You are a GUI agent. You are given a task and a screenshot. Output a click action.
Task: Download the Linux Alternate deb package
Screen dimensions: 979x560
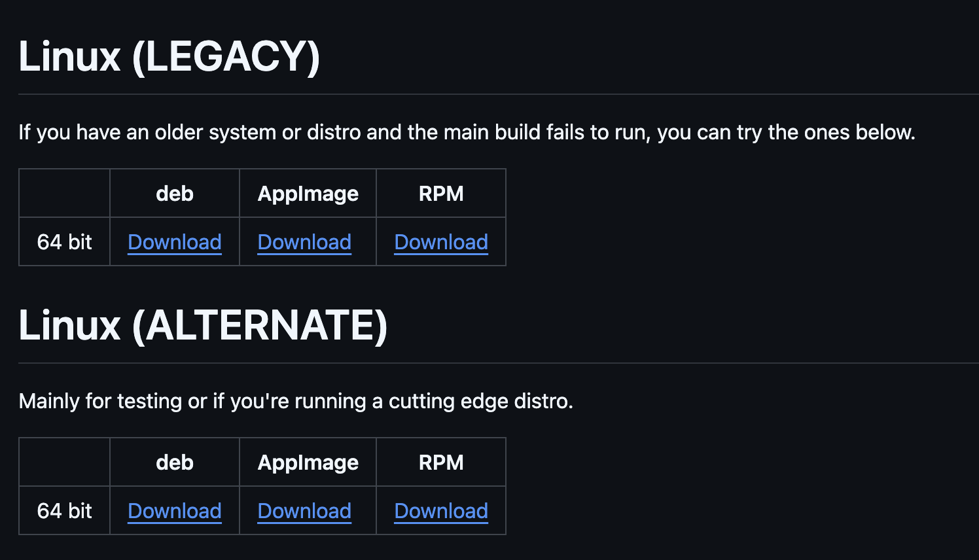click(175, 511)
